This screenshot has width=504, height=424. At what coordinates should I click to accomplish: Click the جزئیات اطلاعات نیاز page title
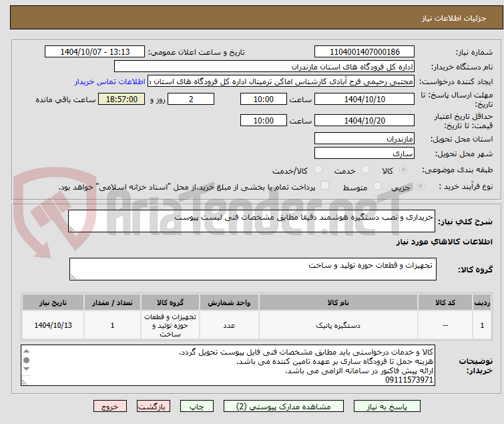(453, 18)
